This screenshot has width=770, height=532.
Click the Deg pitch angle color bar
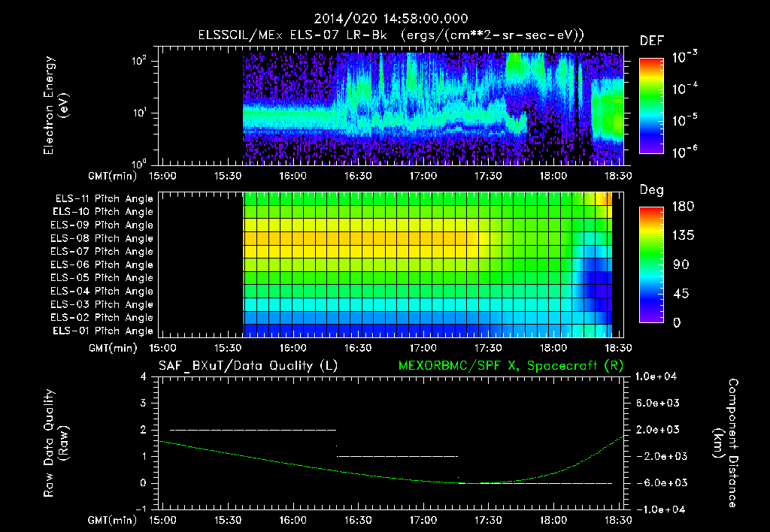pyautogui.click(x=651, y=264)
